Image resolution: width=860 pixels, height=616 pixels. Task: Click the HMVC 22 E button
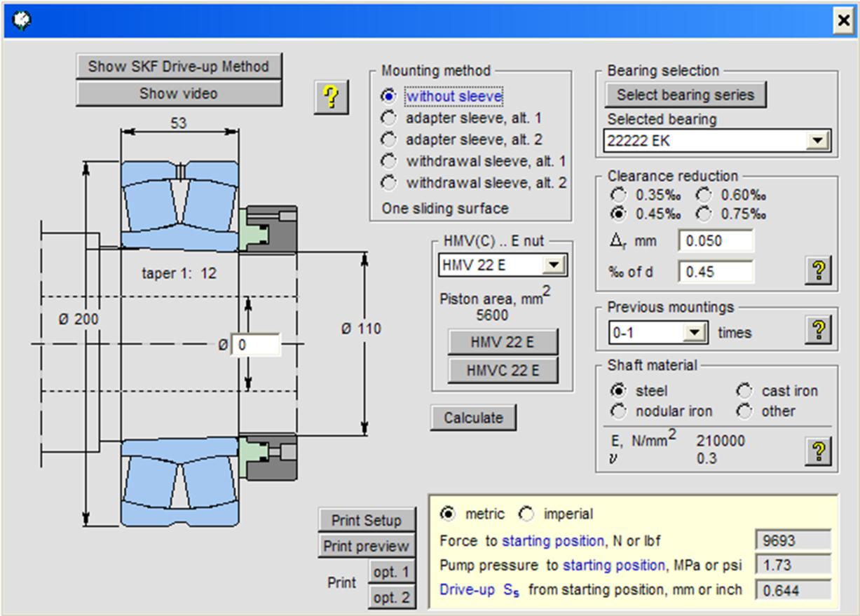503,370
